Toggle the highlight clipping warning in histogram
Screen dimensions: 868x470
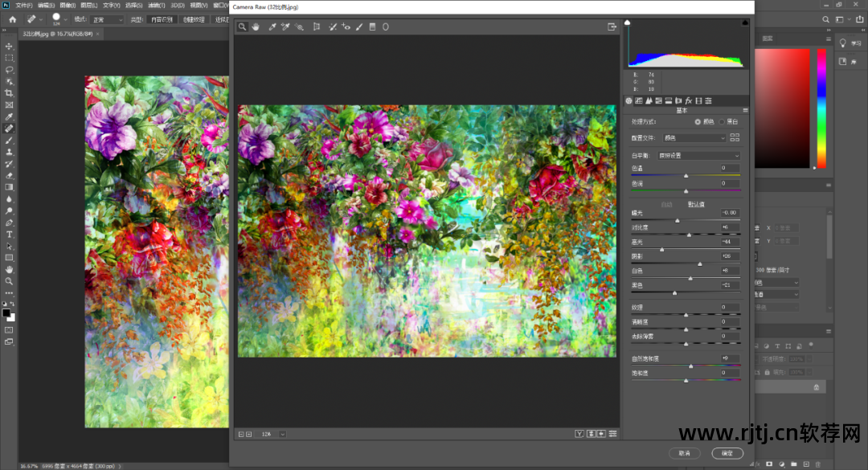(745, 22)
